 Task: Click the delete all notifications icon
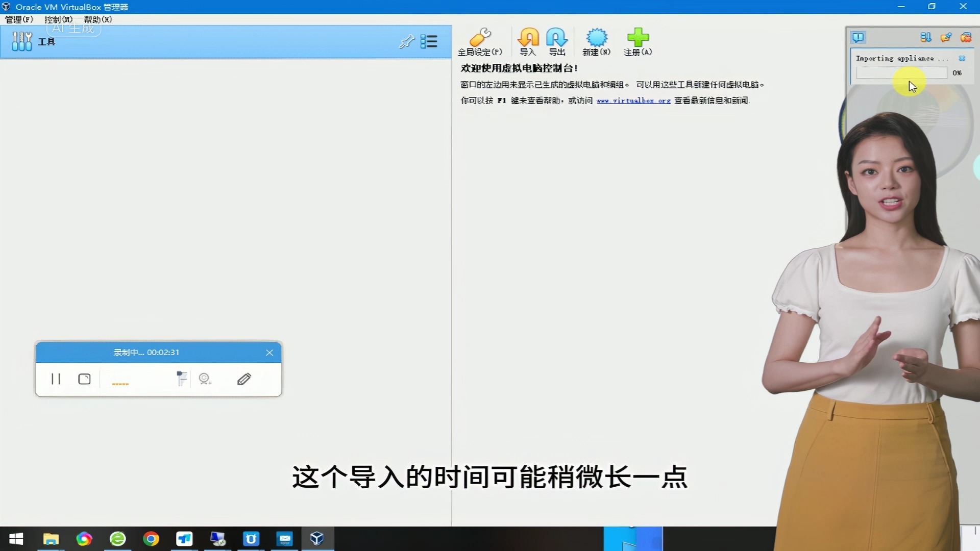(x=966, y=37)
